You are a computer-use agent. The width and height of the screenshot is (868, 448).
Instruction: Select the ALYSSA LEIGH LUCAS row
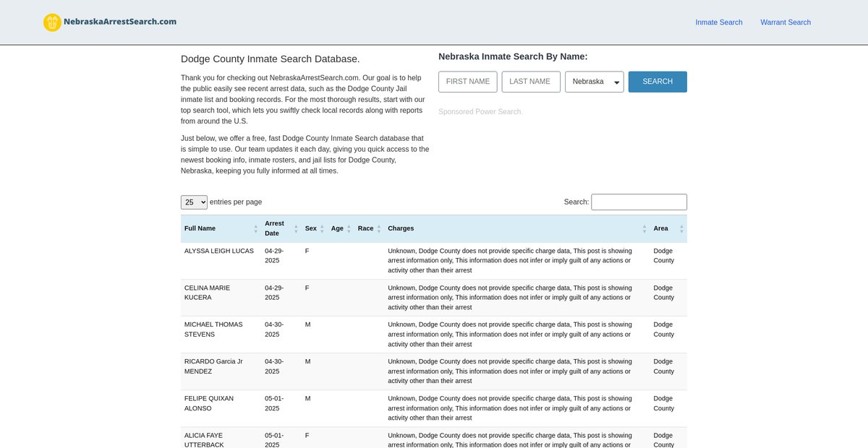pyautogui.click(x=218, y=251)
